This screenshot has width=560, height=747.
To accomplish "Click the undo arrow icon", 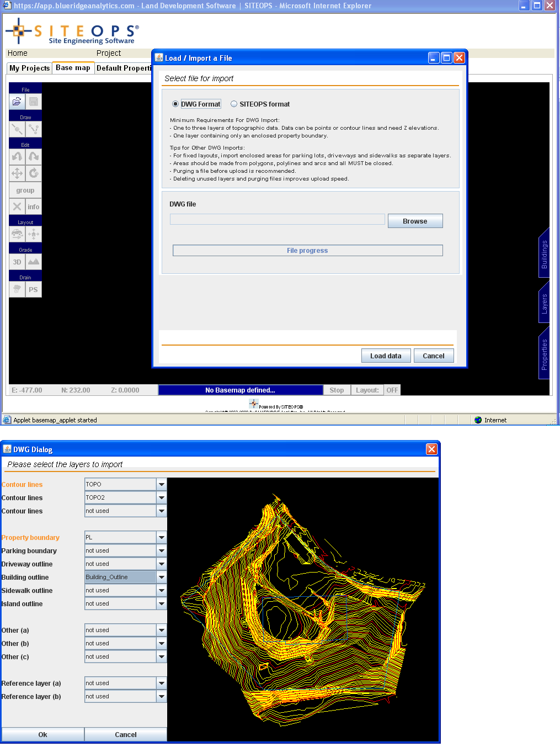I will 17,157.
